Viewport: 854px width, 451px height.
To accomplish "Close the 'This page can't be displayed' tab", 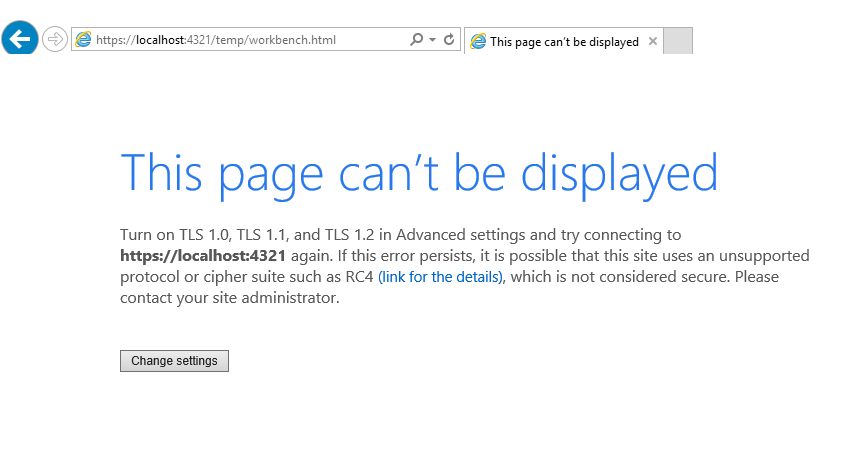I will point(653,42).
